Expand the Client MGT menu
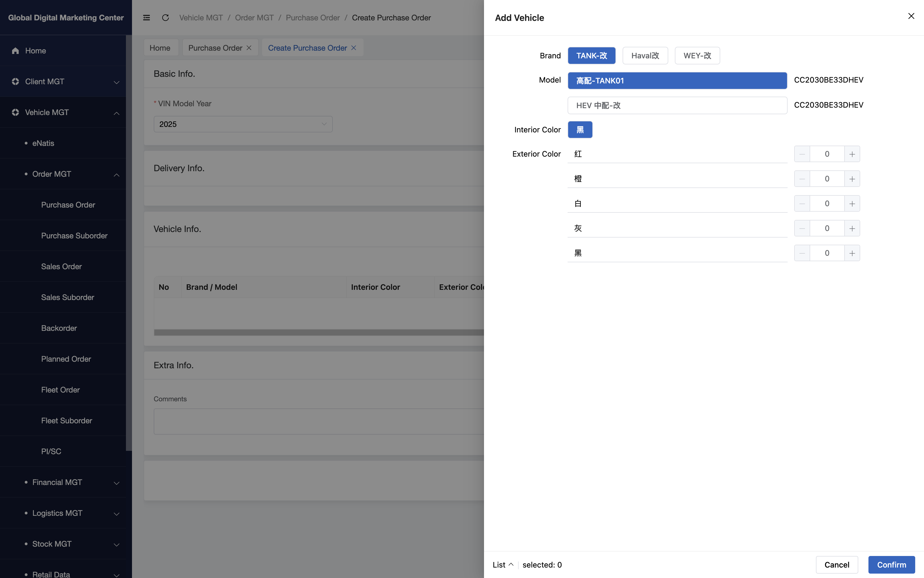The width and height of the screenshot is (924, 578). (116, 82)
